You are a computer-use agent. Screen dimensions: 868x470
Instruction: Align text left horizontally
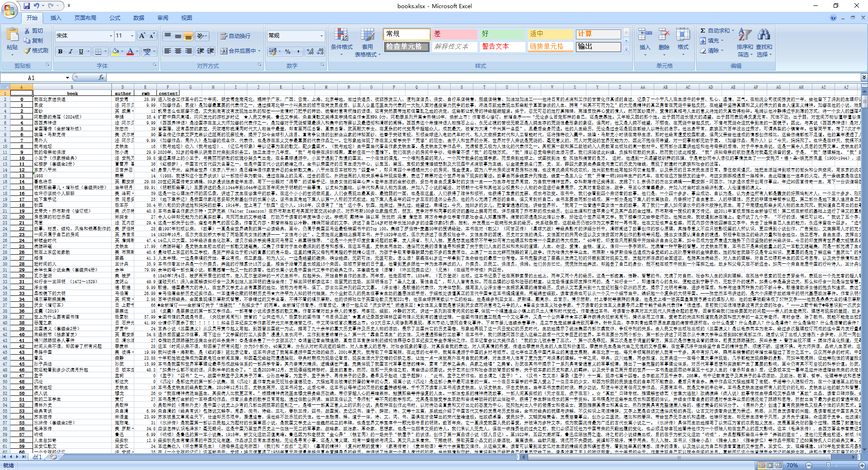[168, 51]
